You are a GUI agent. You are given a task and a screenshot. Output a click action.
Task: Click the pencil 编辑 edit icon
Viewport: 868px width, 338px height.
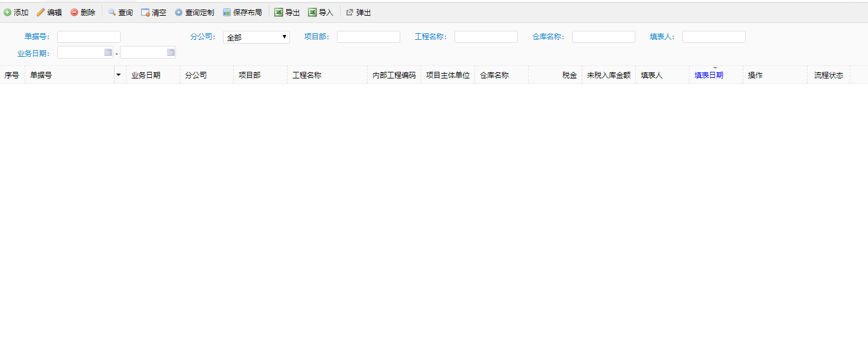point(41,12)
